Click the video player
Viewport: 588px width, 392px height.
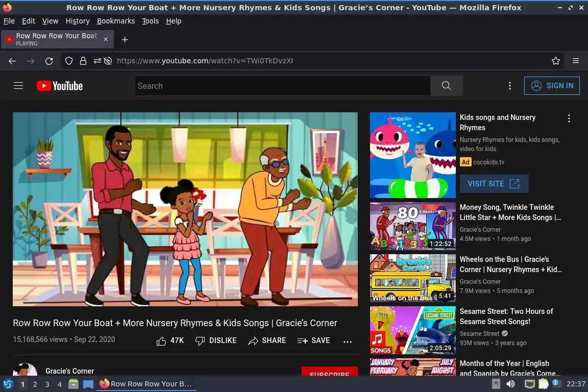[185, 209]
